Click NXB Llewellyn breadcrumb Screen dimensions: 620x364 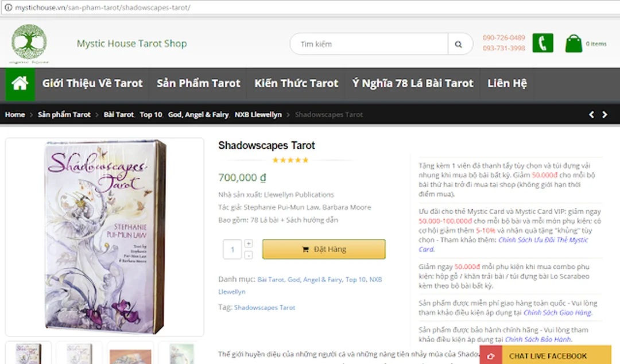[x=258, y=115]
